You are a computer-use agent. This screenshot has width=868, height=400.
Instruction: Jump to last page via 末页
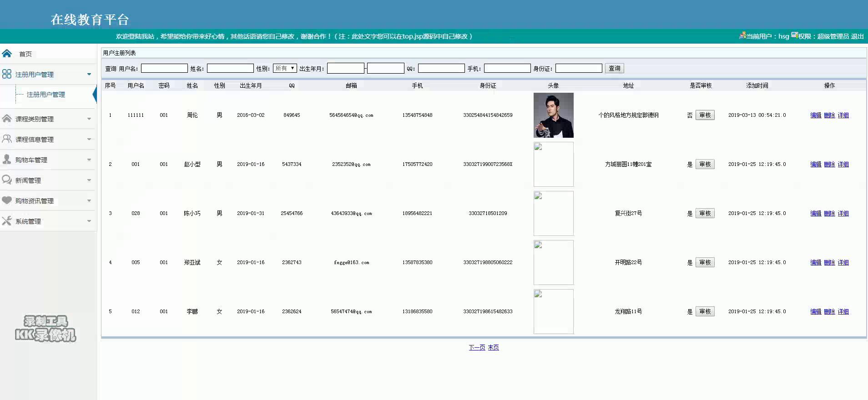[x=493, y=347]
